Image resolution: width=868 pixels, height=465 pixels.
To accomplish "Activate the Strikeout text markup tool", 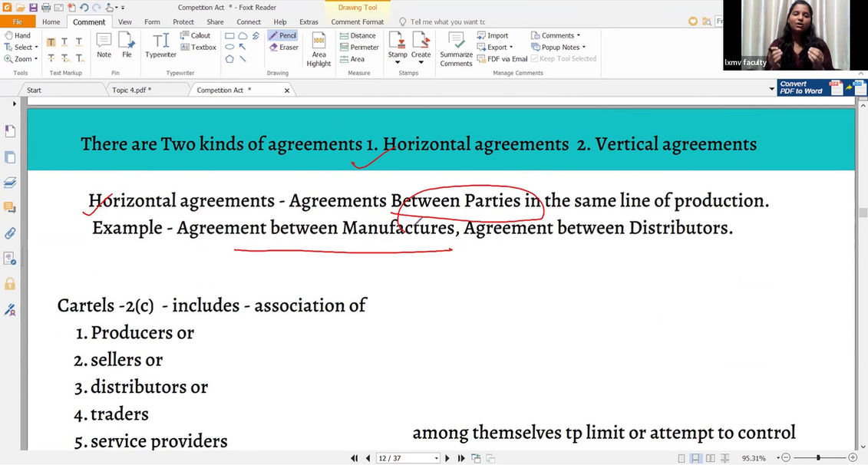I will pyautogui.click(x=51, y=58).
